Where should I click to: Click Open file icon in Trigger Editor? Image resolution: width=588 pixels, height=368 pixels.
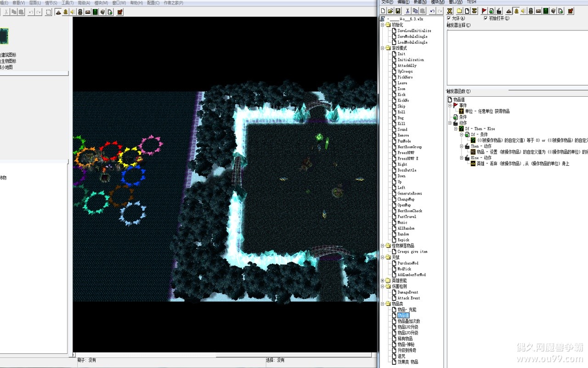(x=390, y=11)
